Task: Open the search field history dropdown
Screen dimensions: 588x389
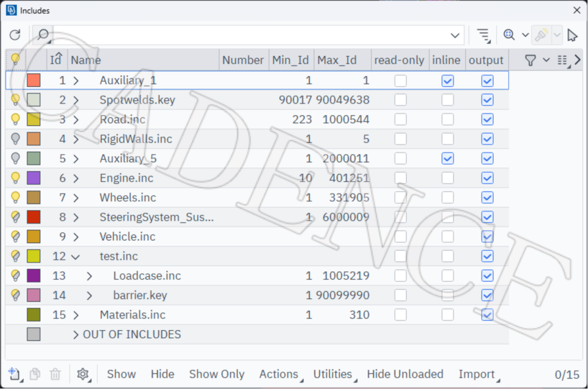Action: (455, 35)
